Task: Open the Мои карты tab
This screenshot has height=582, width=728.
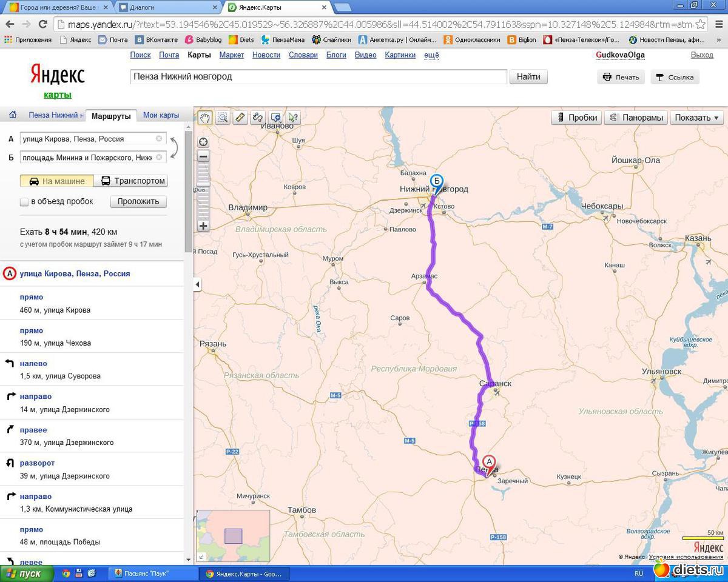Action: 161,115
